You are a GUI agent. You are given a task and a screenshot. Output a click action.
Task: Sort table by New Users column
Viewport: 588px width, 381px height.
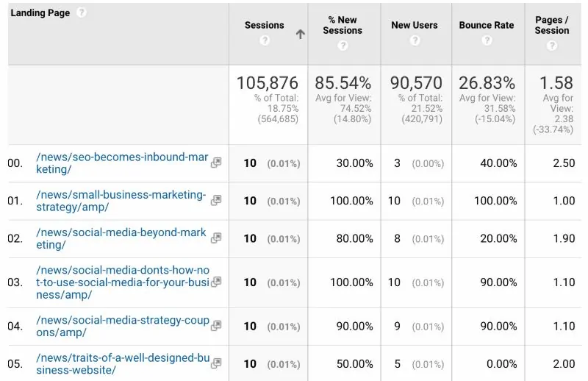pyautogui.click(x=415, y=25)
